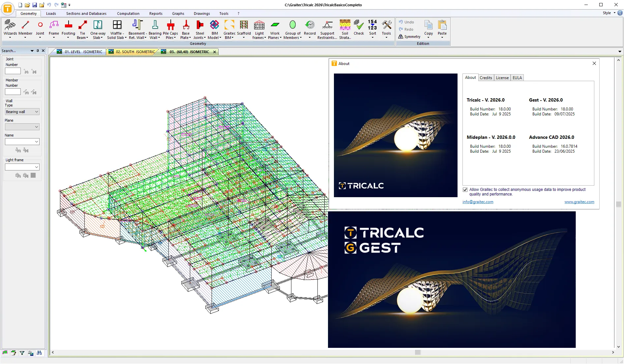Screen dimensions: 624x364
Task: Uncheck the allow anonymous usage data checkbox
Action: [x=465, y=190]
